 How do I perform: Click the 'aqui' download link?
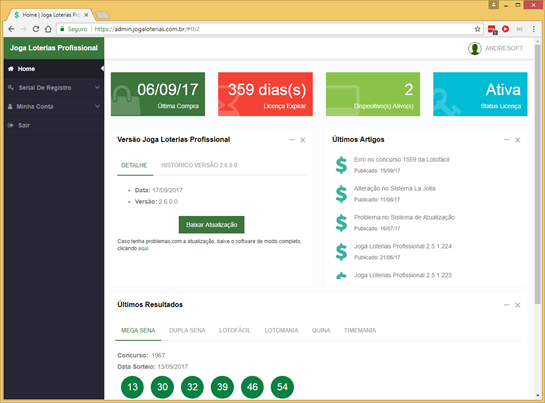tap(143, 248)
